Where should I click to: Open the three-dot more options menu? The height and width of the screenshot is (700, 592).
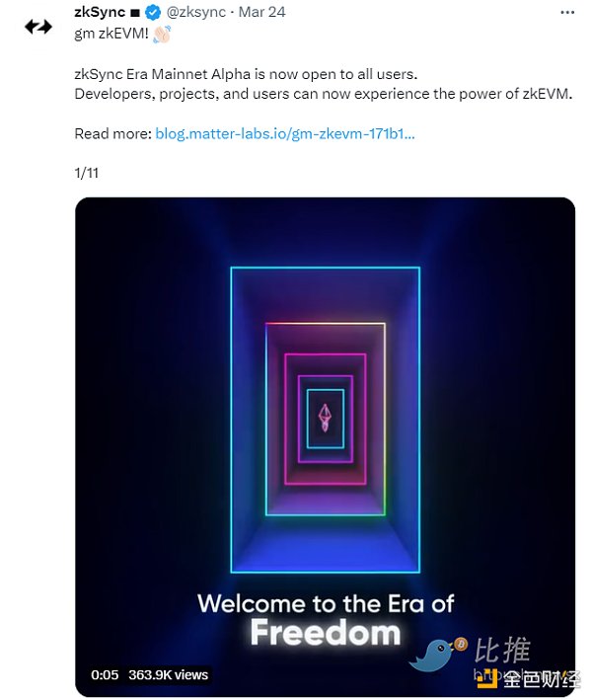565,13
